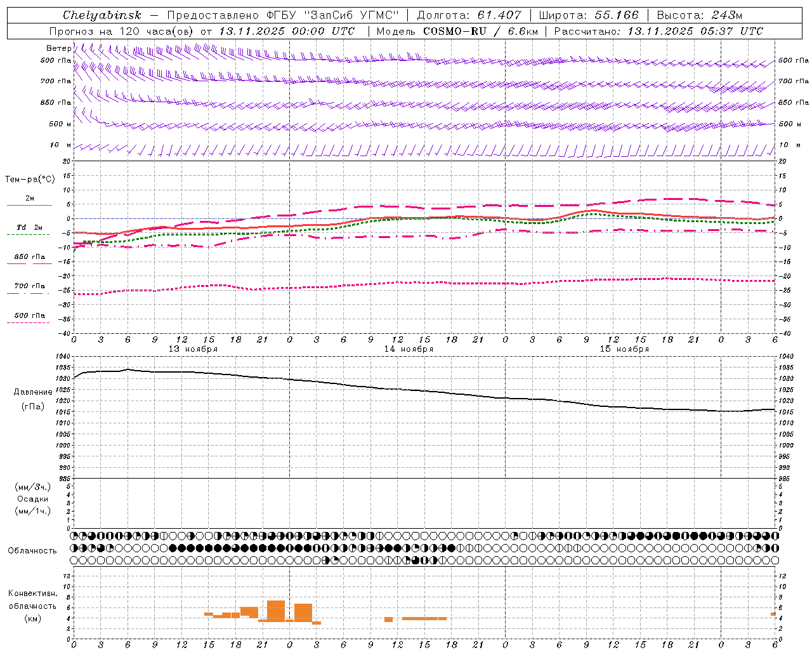
Task: Click the 'Долгота: 61.407' longitude value
Action: (x=469, y=15)
